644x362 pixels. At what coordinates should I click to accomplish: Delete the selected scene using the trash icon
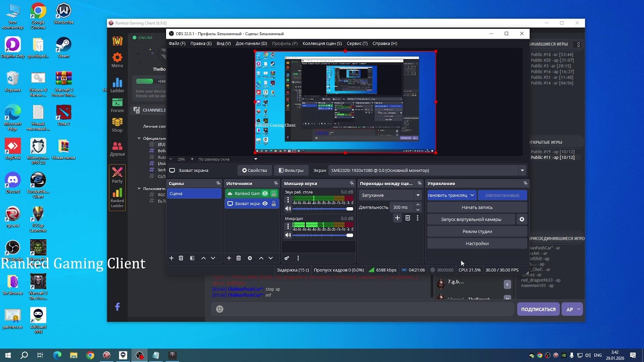point(181,258)
